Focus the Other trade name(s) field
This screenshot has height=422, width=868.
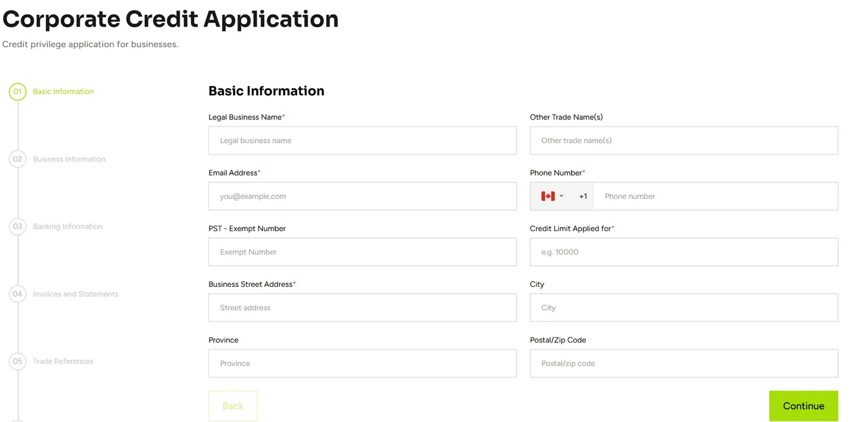click(x=684, y=141)
